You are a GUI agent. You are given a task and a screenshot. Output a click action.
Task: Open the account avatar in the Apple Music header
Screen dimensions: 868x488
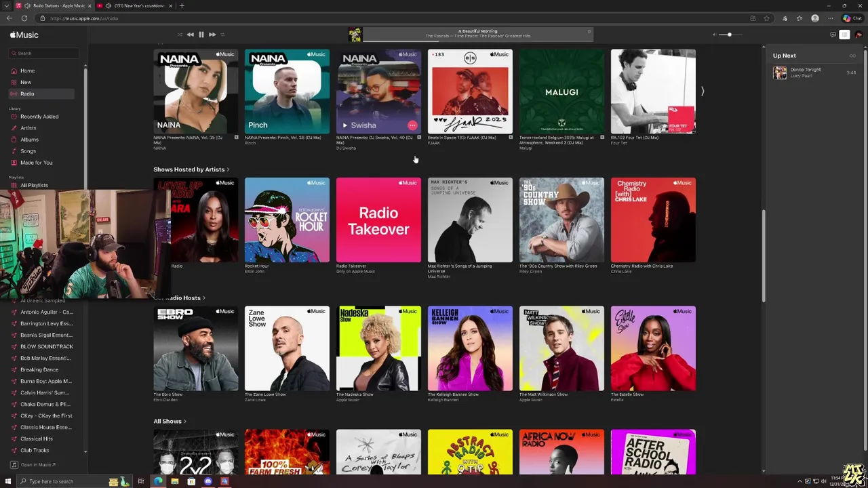pyautogui.click(x=859, y=35)
